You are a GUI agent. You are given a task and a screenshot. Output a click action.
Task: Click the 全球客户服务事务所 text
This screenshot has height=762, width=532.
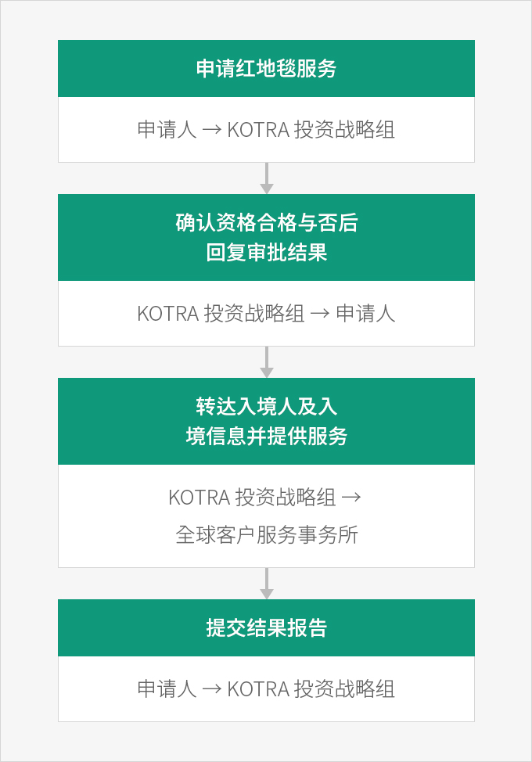click(x=266, y=534)
